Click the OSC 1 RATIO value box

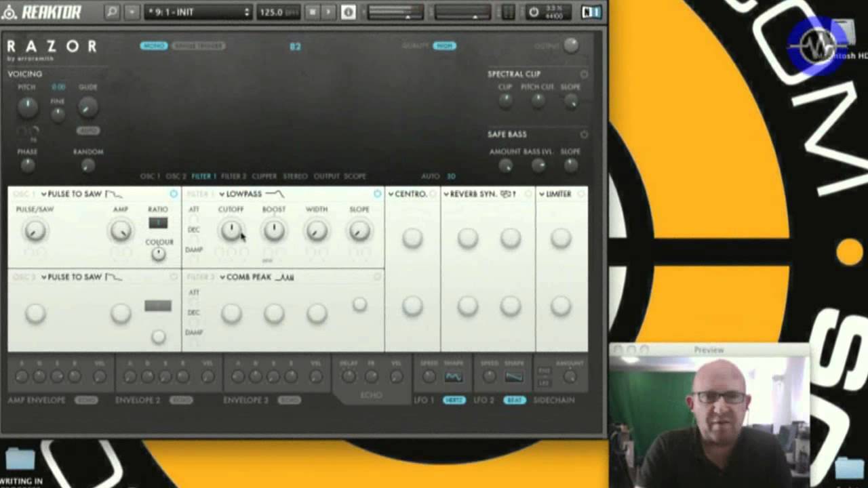(x=158, y=223)
